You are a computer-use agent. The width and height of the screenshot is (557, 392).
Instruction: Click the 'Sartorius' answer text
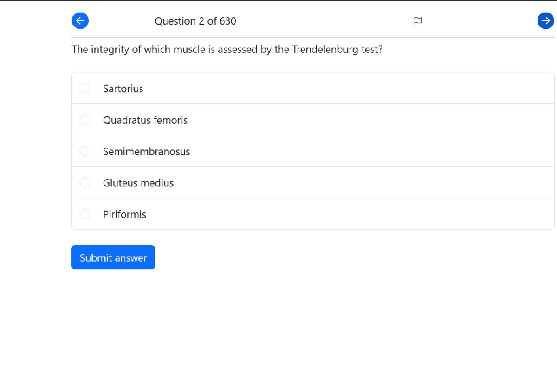click(x=123, y=89)
